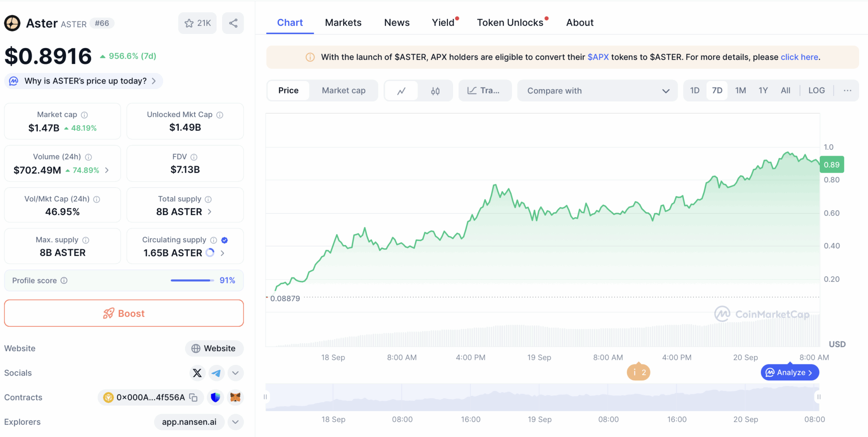
Task: Enable logarithmic scale with LOG toggle
Action: [x=816, y=90]
